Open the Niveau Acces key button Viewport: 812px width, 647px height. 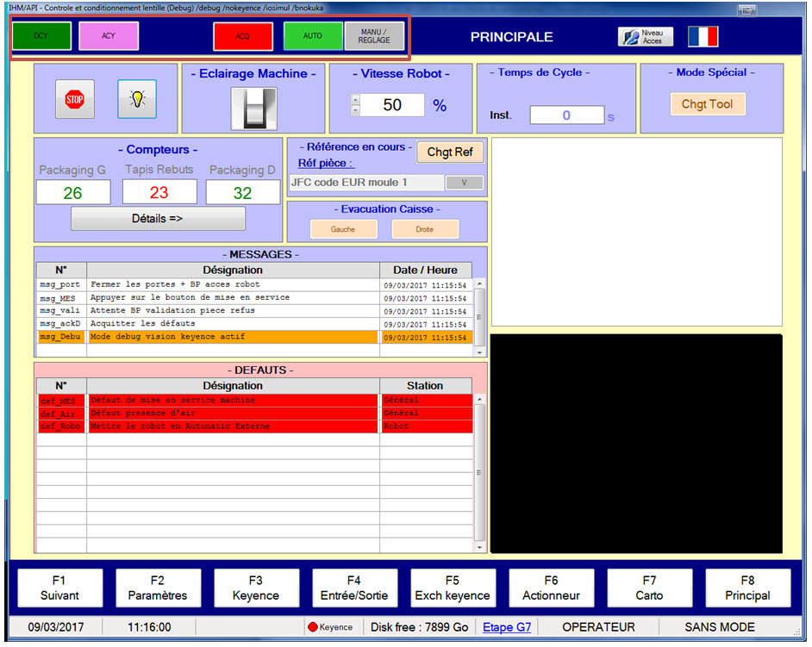[645, 37]
